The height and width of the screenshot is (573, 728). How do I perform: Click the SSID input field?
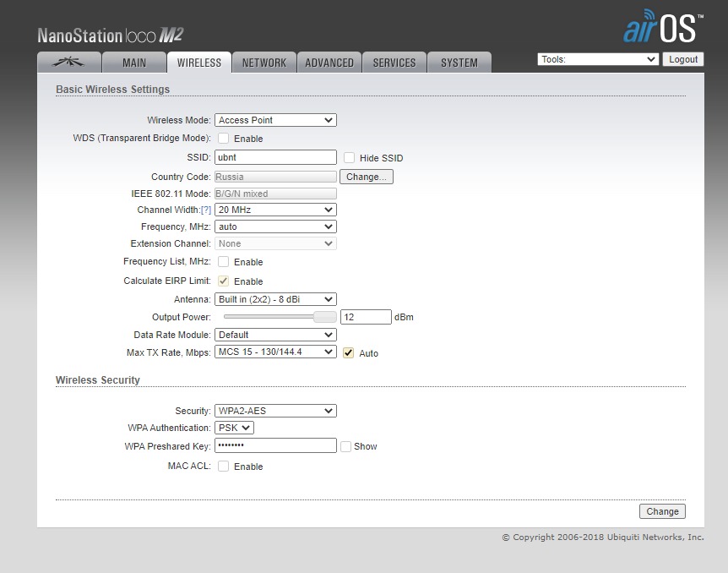point(275,157)
